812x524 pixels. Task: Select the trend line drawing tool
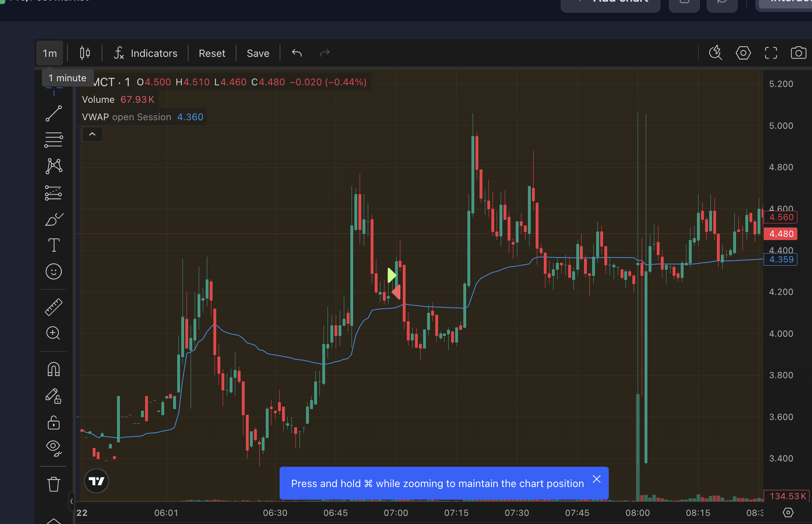coord(54,113)
